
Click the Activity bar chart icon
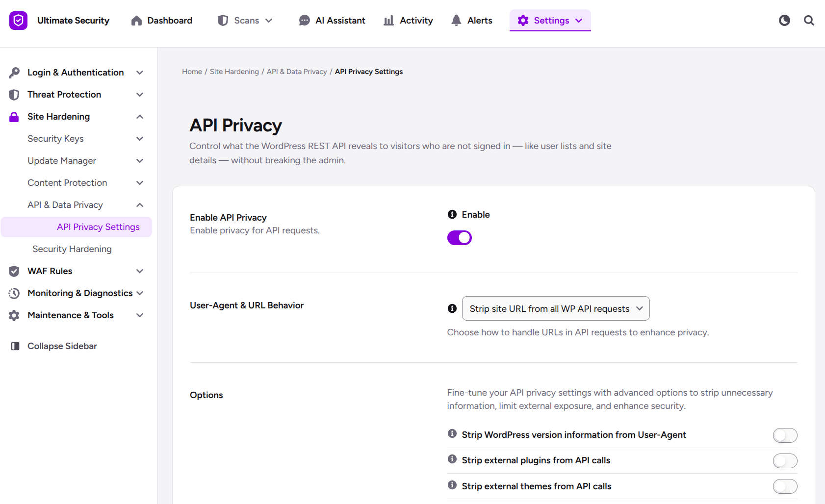(x=388, y=21)
